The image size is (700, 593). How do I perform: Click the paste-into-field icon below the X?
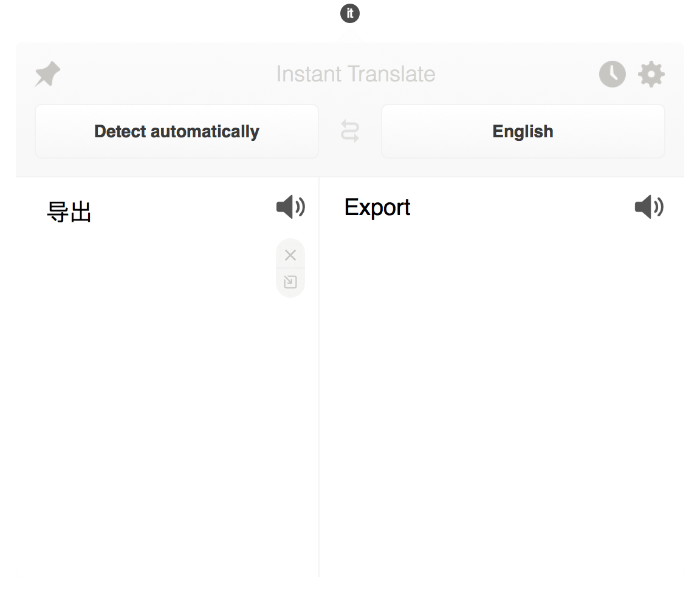pos(290,282)
